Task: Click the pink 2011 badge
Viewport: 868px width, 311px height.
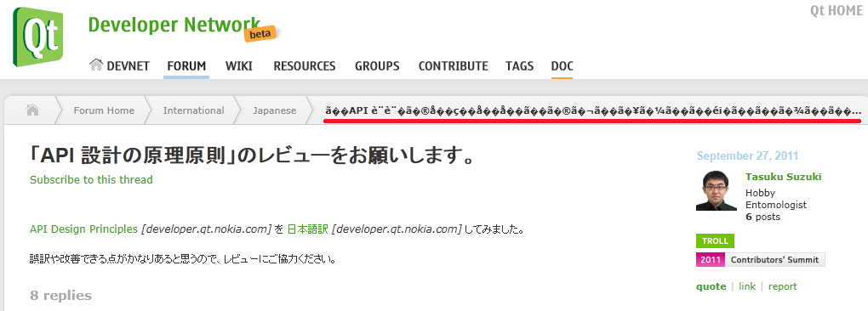Action: (x=711, y=260)
